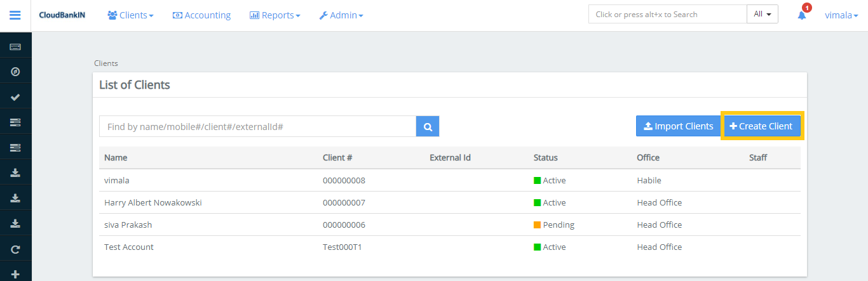This screenshot has width=868, height=281.
Task: Click the magnifier search button for clients
Action: (x=428, y=127)
